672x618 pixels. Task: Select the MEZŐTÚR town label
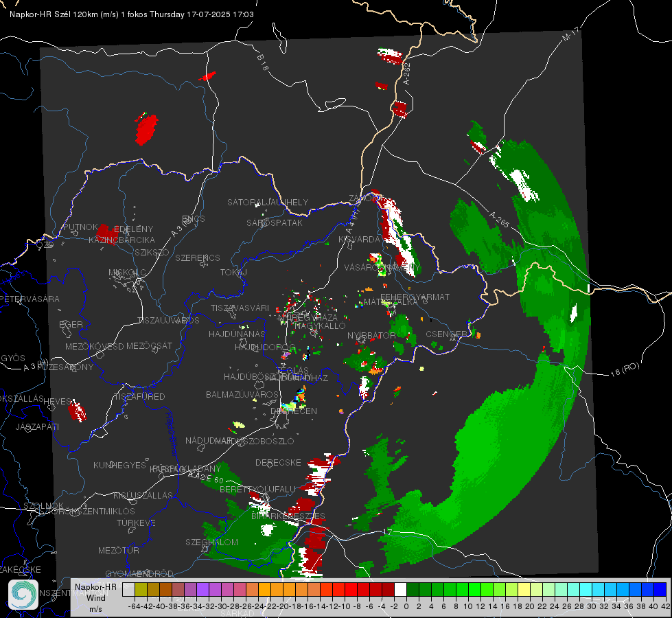pyautogui.click(x=118, y=550)
